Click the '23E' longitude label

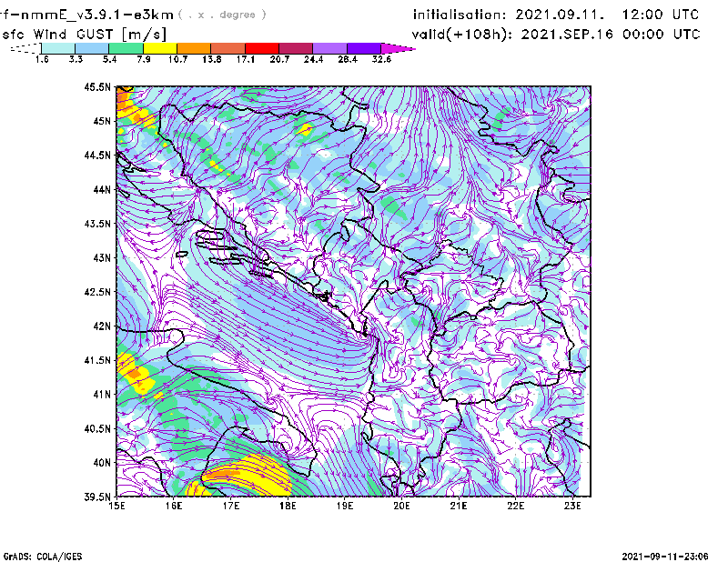(572, 506)
